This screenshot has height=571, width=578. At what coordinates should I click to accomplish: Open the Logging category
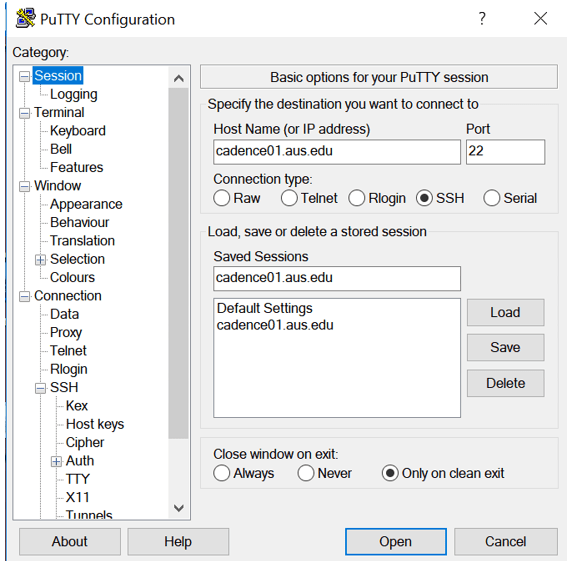click(74, 94)
